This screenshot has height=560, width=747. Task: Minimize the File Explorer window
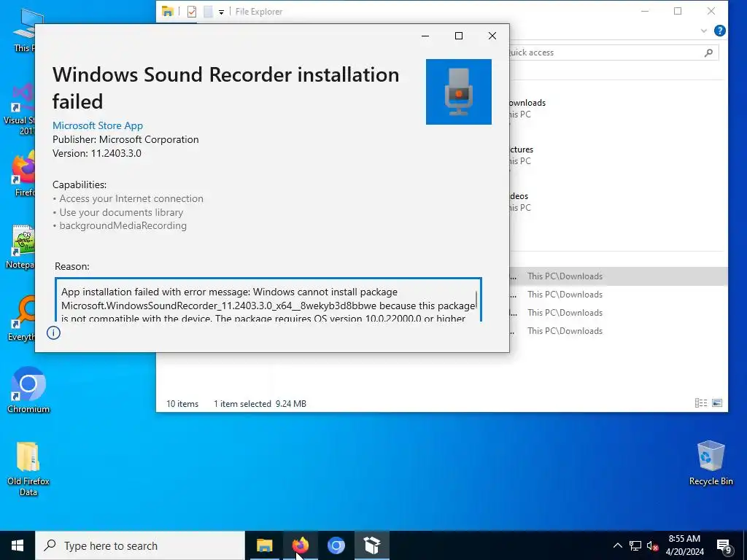click(x=645, y=11)
